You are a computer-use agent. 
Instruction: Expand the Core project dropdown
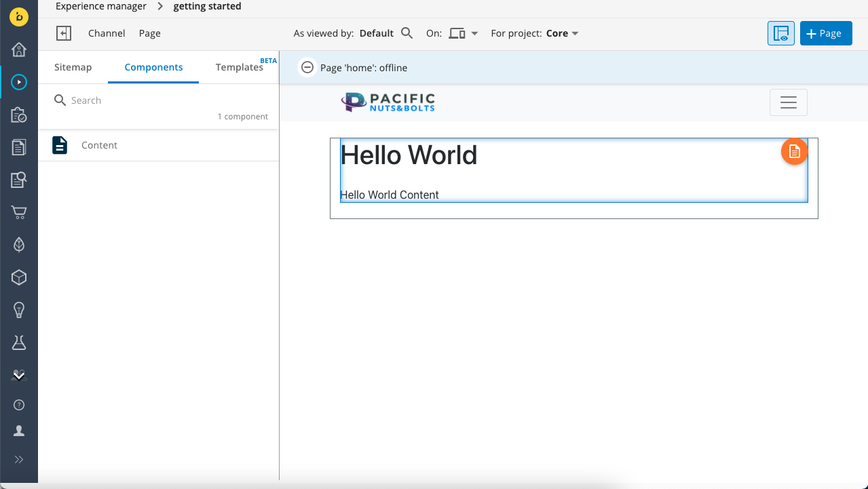pos(563,33)
